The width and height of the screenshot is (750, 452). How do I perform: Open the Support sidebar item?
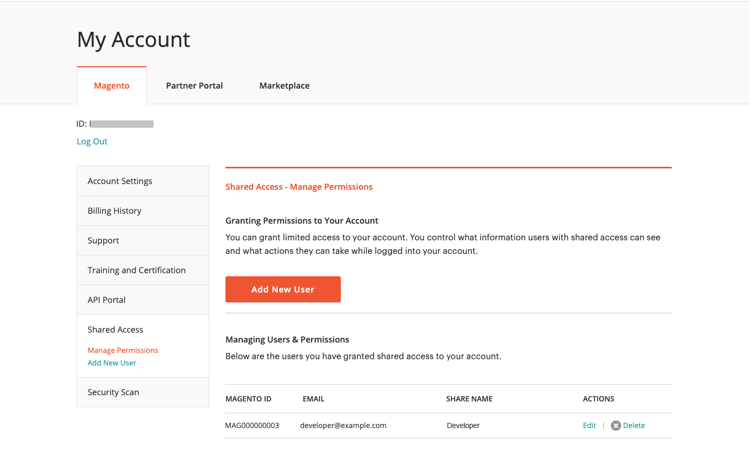click(103, 240)
